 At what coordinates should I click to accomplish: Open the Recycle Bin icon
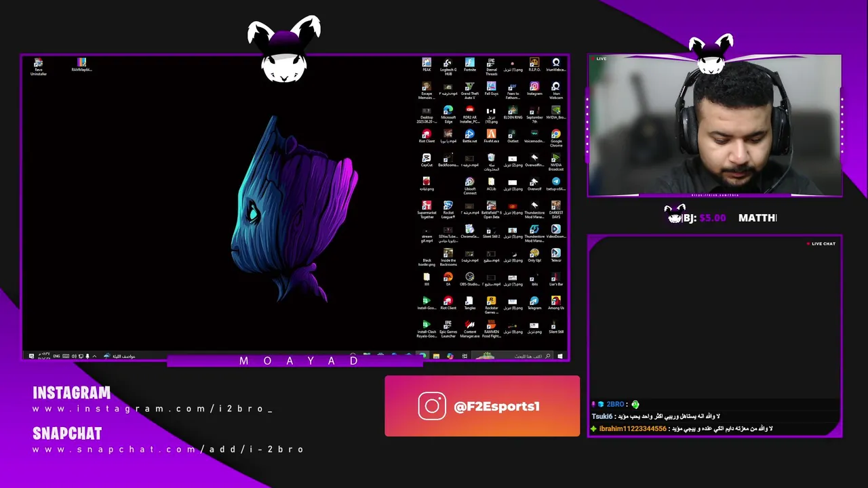491,162
